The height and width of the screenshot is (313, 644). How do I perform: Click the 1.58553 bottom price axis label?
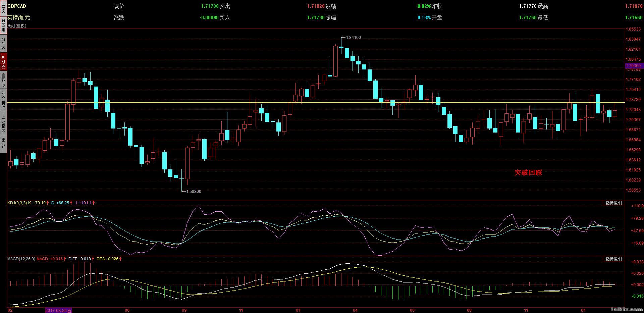pyautogui.click(x=634, y=190)
